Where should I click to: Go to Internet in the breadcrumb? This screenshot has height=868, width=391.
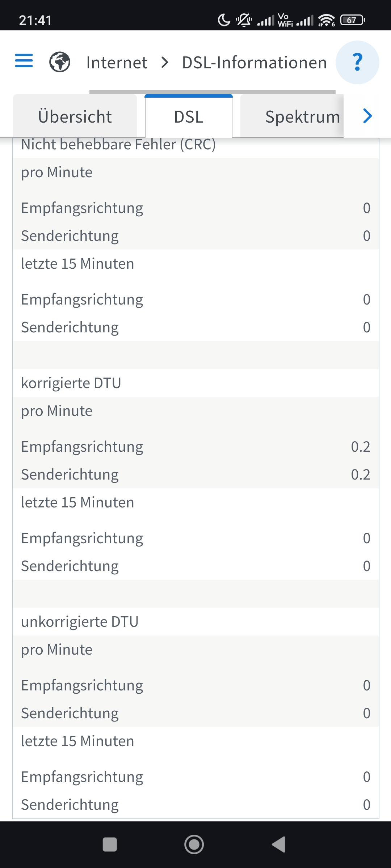[117, 63]
